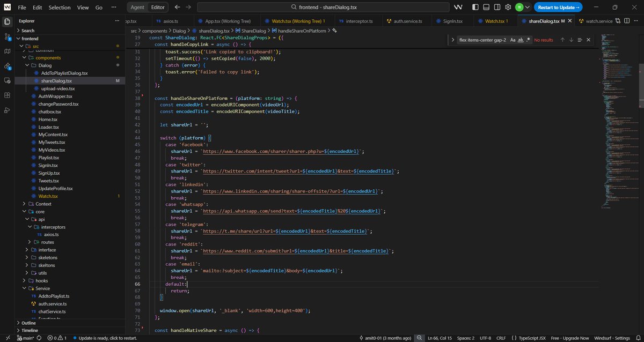The image size is (644, 342).
Task: Open the Source Control view with badge
Action: pyautogui.click(x=7, y=37)
